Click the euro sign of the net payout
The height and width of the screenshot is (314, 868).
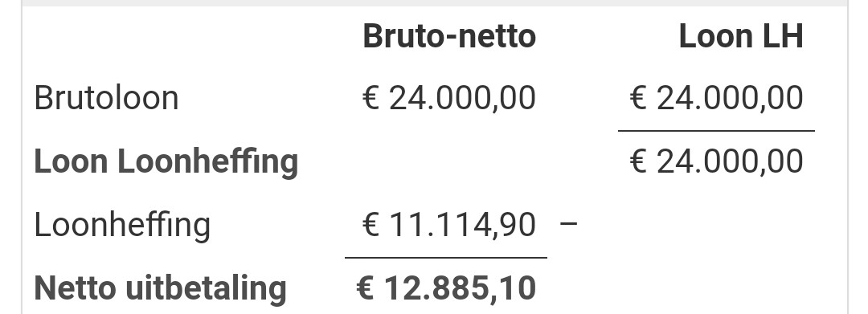pyautogui.click(x=365, y=288)
